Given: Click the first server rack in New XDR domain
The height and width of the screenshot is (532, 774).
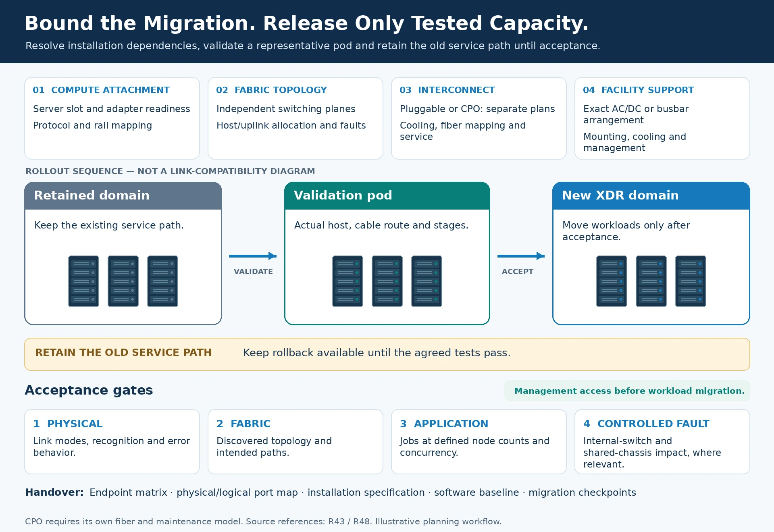Looking at the screenshot, I should 612,281.
